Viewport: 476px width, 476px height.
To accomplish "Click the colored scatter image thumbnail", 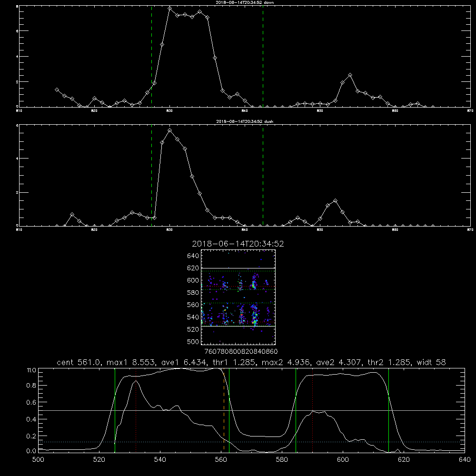I will point(238,297).
